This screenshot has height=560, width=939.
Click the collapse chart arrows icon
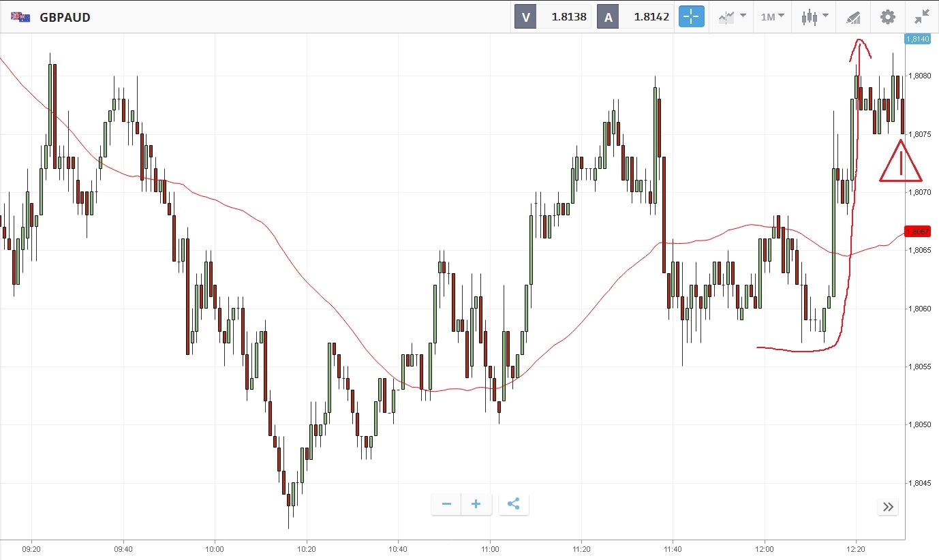pos(922,17)
